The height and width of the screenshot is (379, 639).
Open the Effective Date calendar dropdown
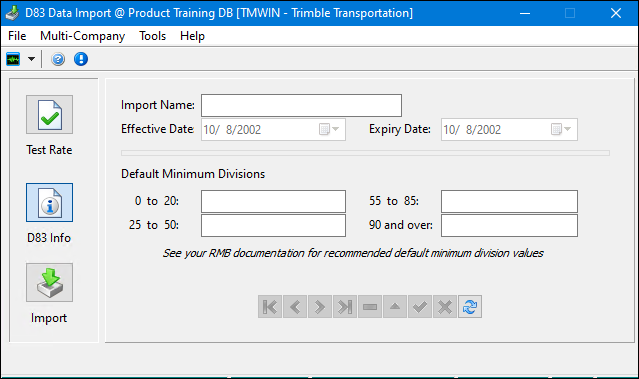pyautogui.click(x=329, y=130)
